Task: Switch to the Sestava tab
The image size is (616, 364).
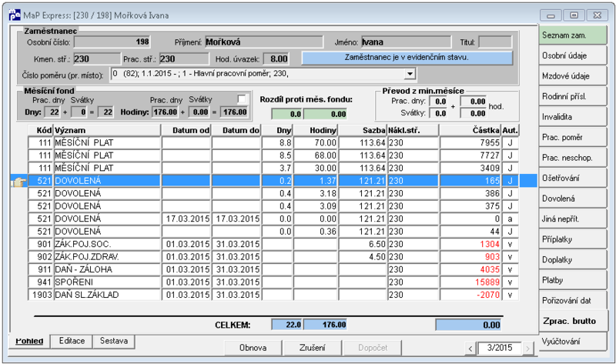Action: 113,341
